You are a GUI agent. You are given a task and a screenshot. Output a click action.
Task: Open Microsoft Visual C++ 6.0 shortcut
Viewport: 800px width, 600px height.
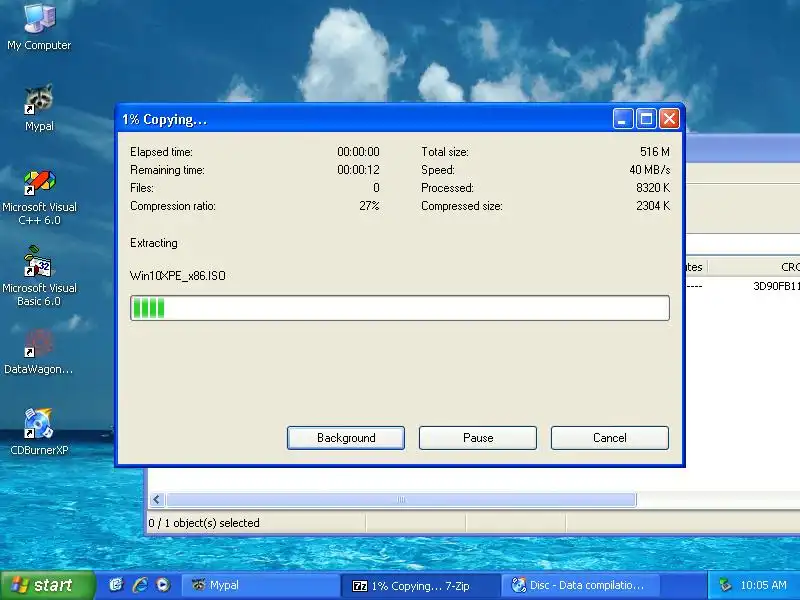coord(39,198)
